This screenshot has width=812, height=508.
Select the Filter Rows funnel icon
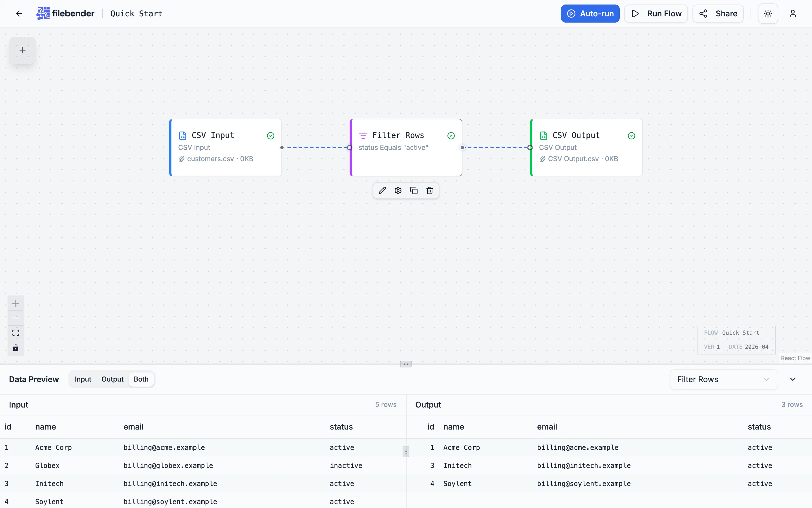coord(363,135)
